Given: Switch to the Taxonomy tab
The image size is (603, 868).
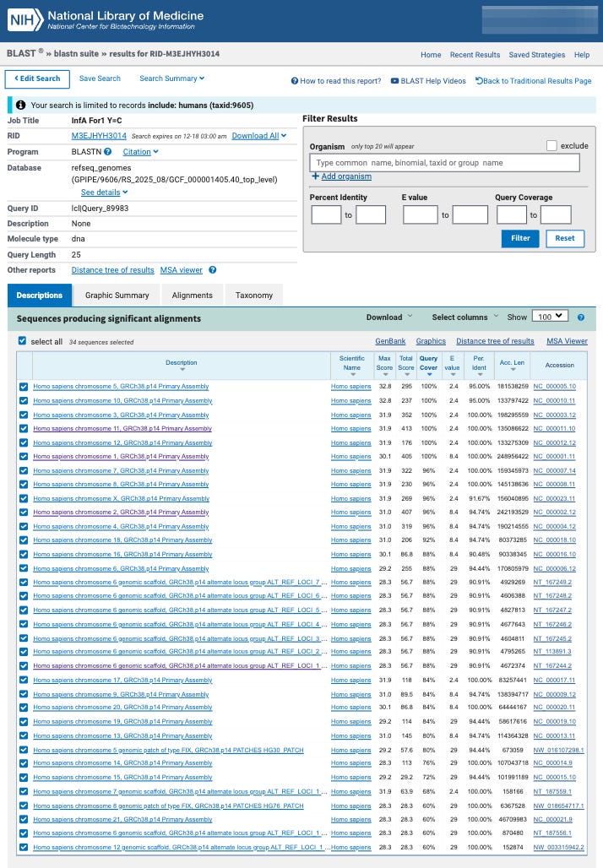Looking at the screenshot, I should coord(254,295).
